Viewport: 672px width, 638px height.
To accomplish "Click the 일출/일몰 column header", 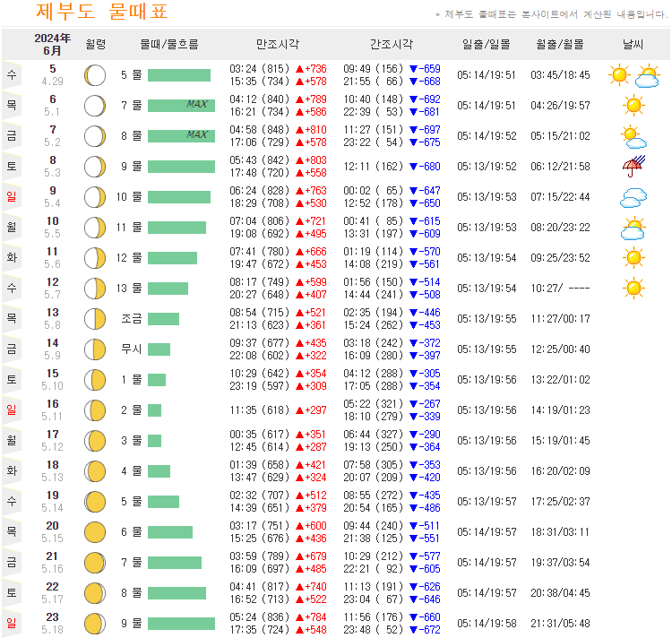I will [487, 44].
